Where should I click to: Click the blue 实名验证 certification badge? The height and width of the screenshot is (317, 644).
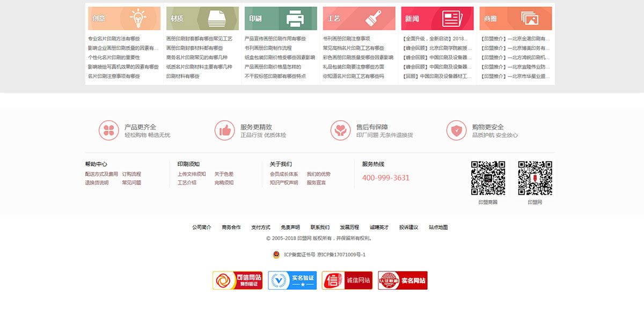coord(292,281)
